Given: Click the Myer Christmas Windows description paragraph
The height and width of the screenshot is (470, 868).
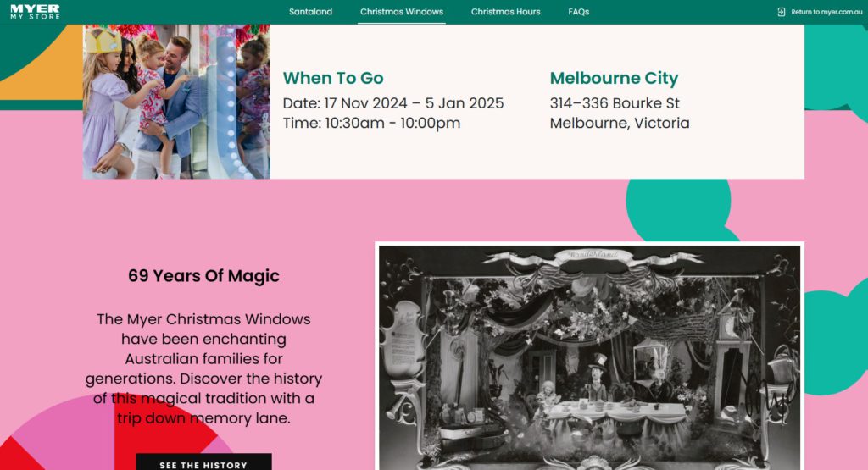Looking at the screenshot, I should (x=203, y=368).
